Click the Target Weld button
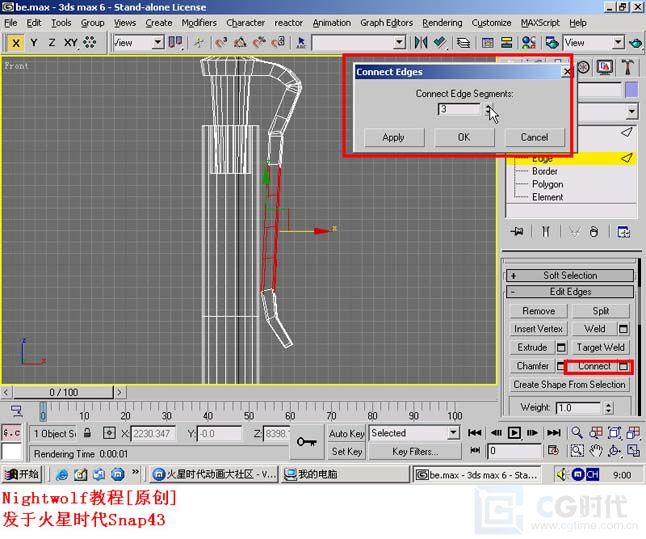This screenshot has width=646, height=539. pos(601,348)
